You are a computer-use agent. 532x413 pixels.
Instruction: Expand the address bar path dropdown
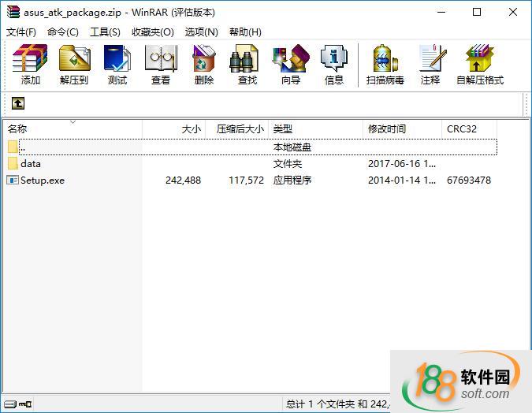point(516,103)
